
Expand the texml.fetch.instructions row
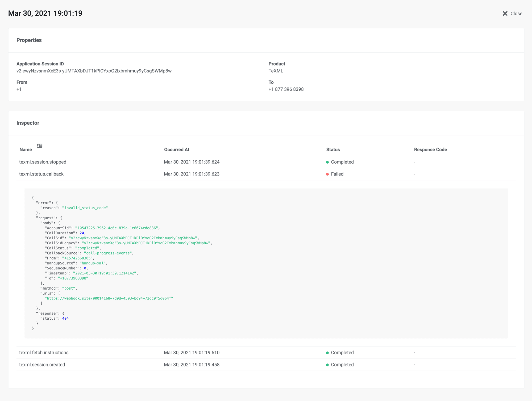point(266,353)
